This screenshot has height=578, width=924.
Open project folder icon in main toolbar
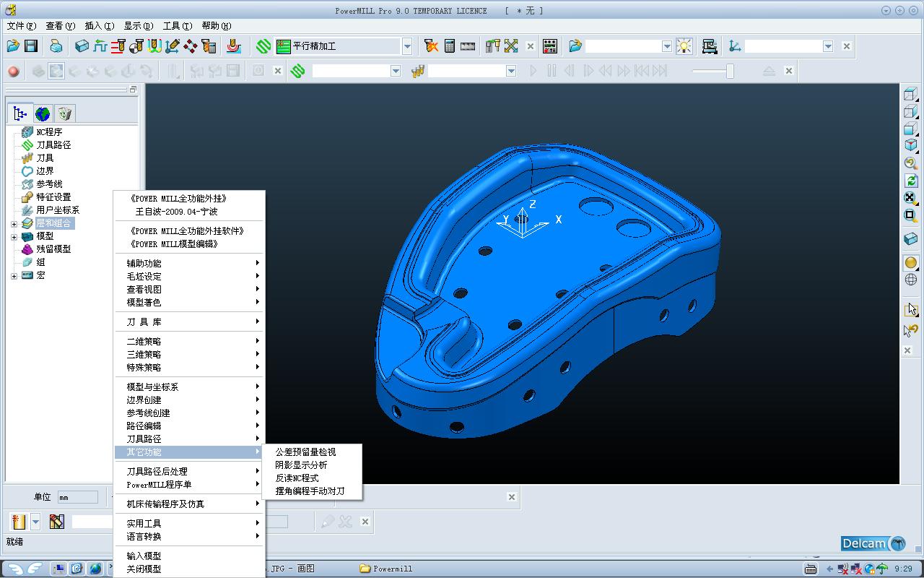click(13, 46)
